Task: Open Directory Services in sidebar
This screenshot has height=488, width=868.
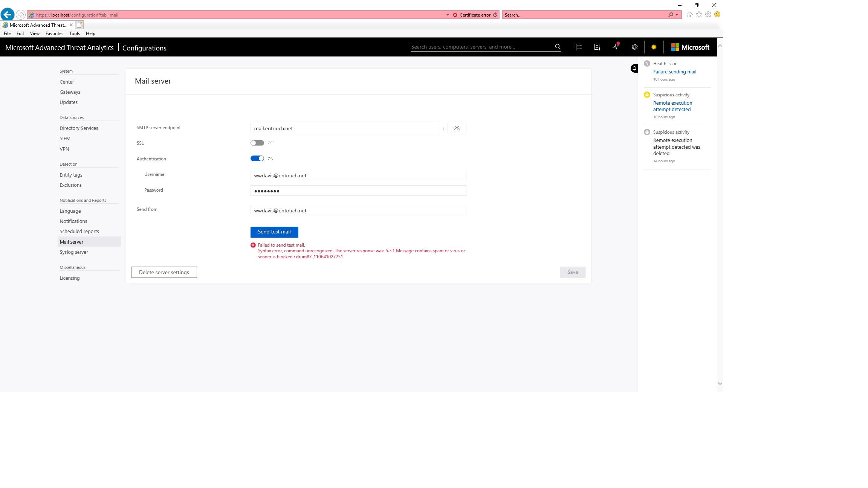Action: coord(79,128)
